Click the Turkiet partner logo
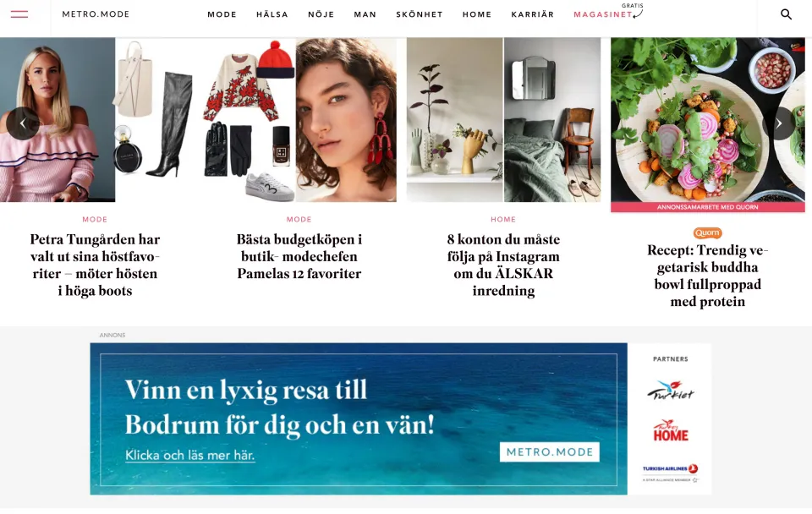Image resolution: width=812 pixels, height=514 pixels. pyautogui.click(x=670, y=391)
